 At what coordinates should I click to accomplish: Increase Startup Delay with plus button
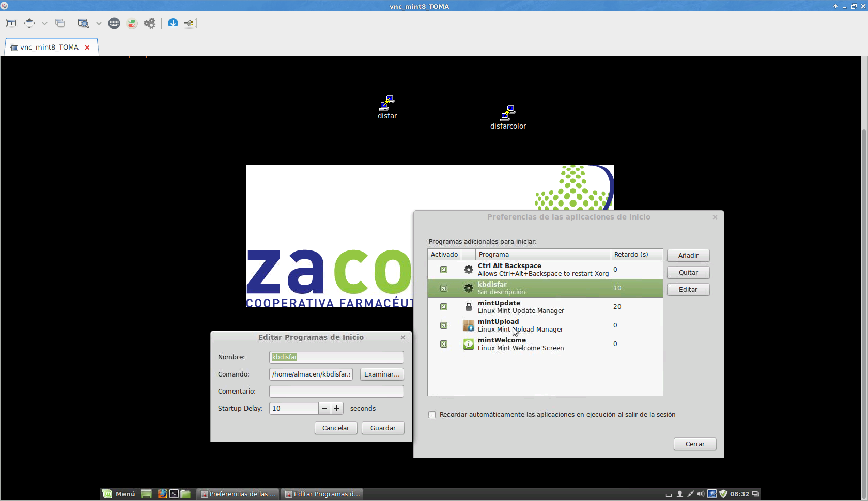click(x=337, y=408)
